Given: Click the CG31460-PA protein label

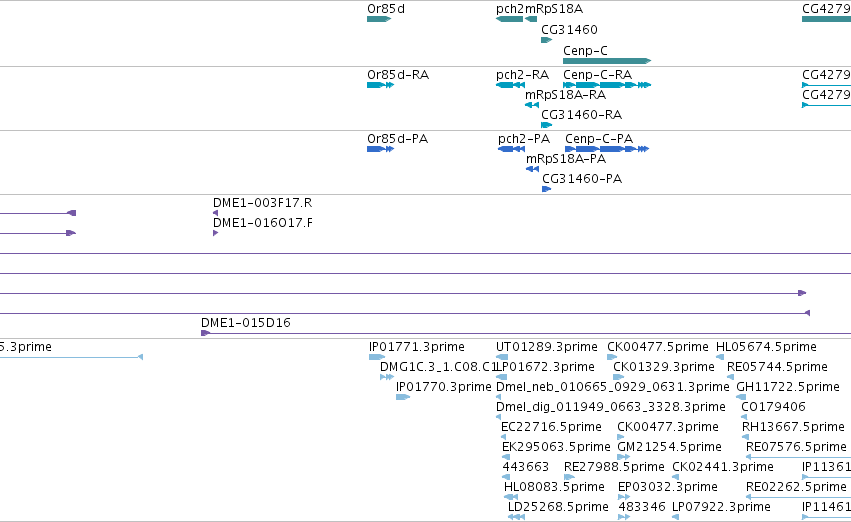Looking at the screenshot, I should [582, 179].
